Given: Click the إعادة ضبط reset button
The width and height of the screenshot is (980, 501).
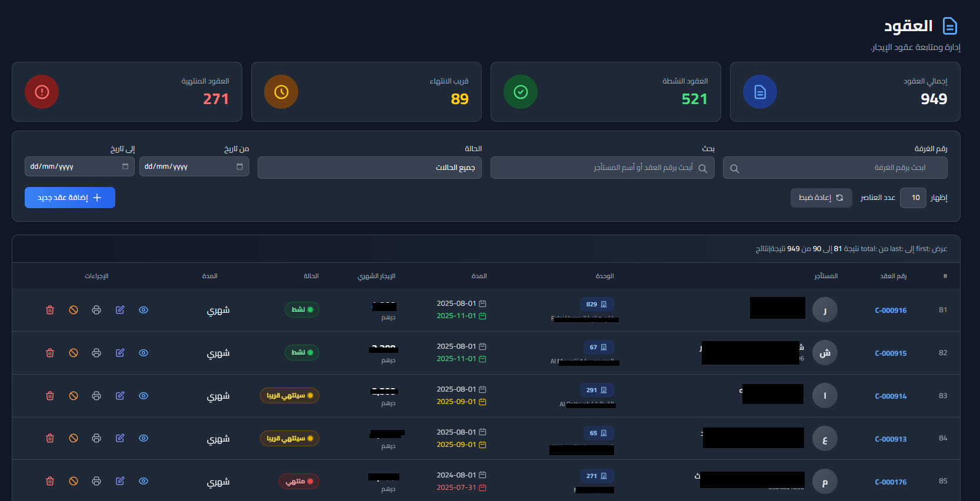Looking at the screenshot, I should click(x=821, y=198).
